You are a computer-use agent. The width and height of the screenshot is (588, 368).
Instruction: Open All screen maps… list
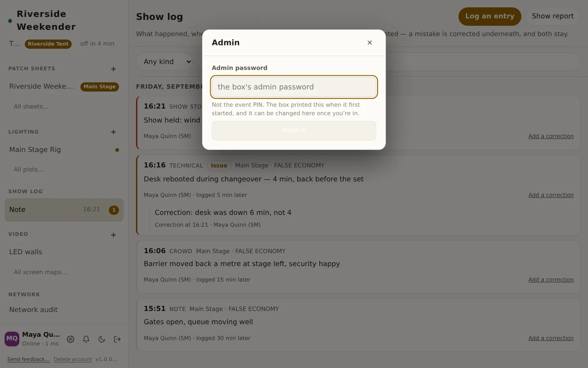coord(40,272)
